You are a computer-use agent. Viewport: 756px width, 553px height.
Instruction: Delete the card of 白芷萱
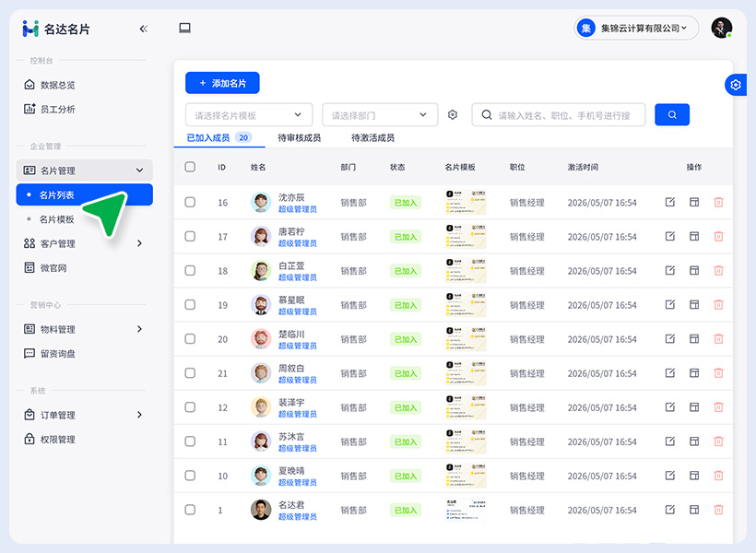(x=718, y=270)
